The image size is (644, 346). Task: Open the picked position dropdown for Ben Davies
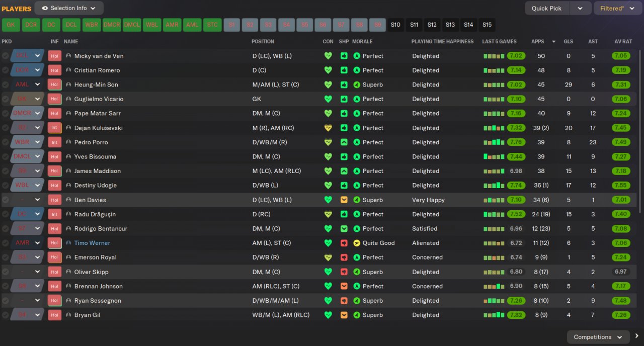coord(37,200)
